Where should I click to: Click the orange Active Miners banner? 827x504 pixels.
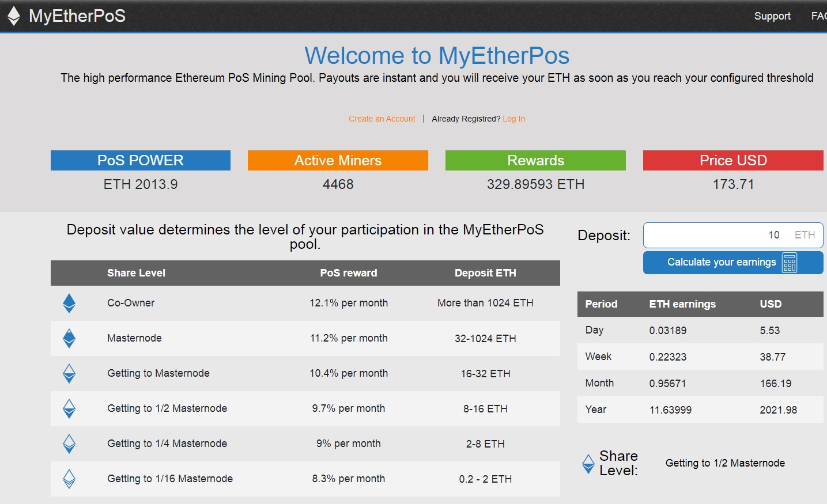(338, 160)
